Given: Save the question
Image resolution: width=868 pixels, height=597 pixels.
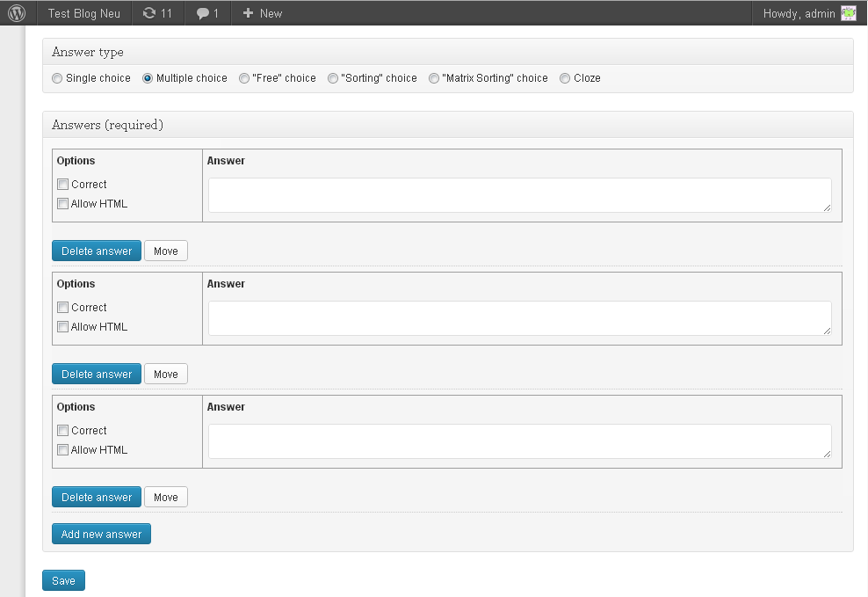Looking at the screenshot, I should [63, 581].
